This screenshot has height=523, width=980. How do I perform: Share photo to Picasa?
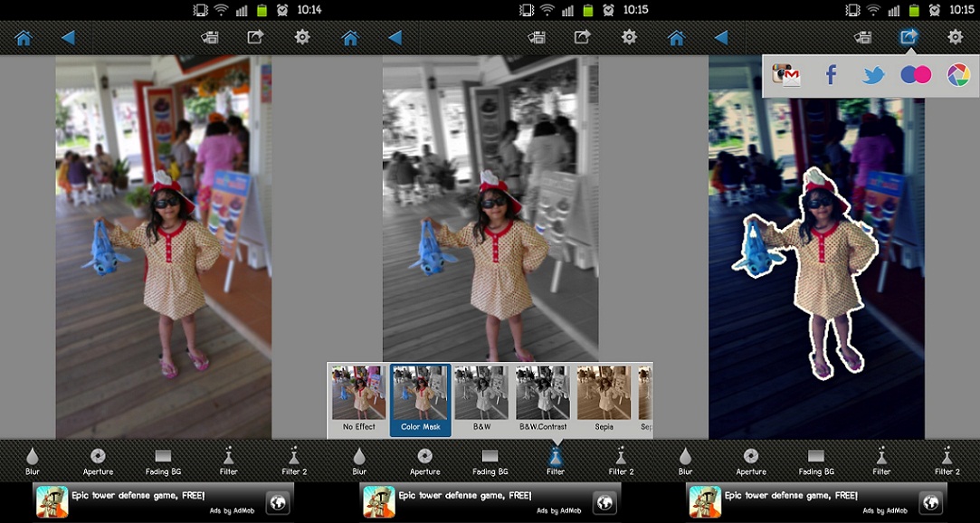coord(959,75)
